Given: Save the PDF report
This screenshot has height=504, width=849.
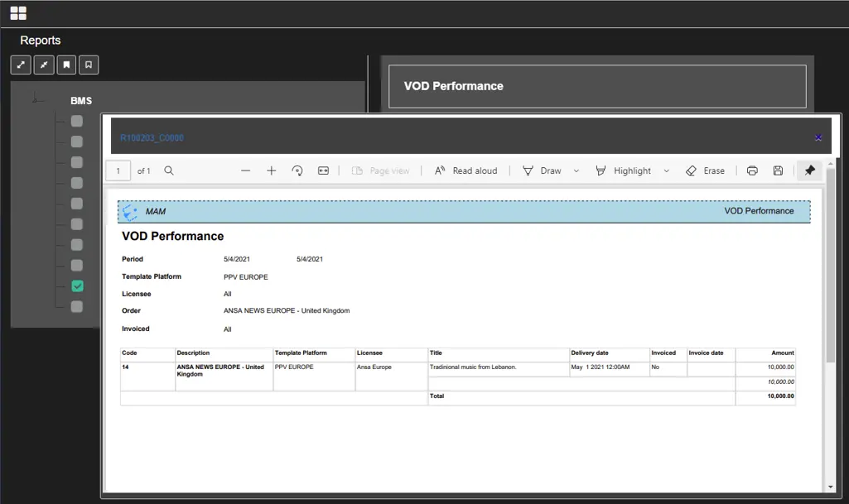Looking at the screenshot, I should (778, 170).
